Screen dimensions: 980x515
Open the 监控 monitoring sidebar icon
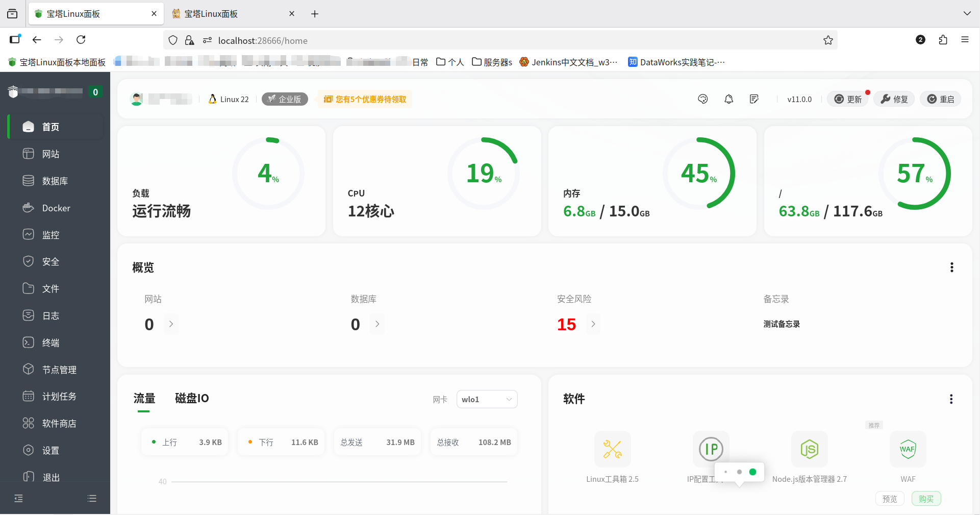51,234
